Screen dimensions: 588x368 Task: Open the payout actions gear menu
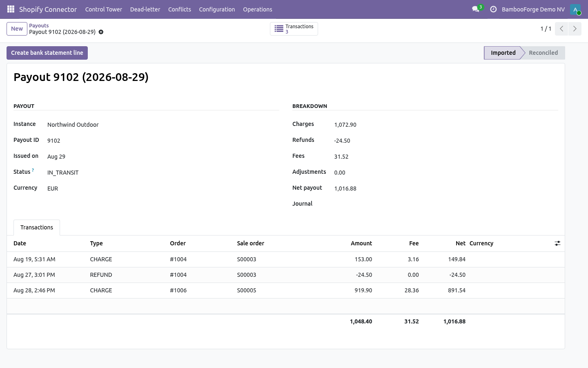(x=101, y=32)
